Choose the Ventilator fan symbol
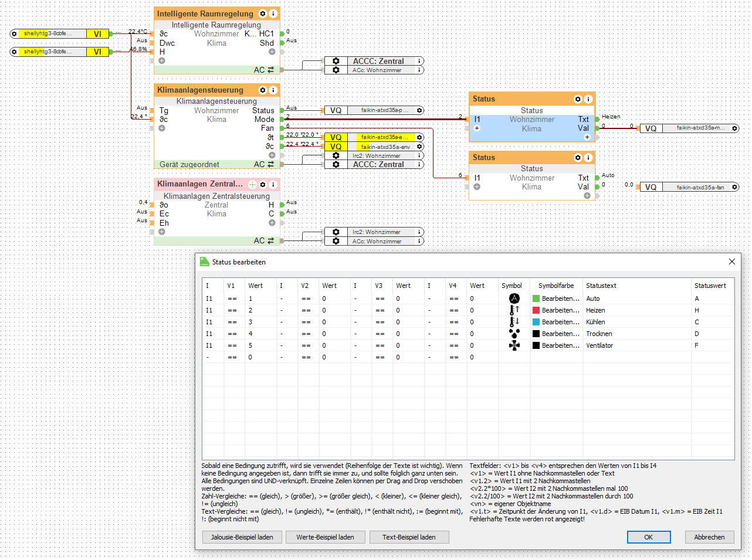Image resolution: width=752 pixels, height=560 pixels. [x=514, y=345]
